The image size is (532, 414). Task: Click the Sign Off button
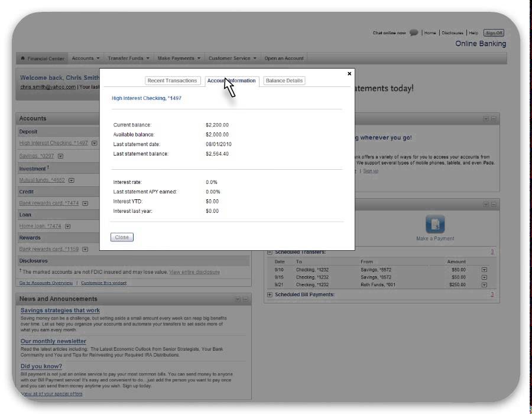[494, 33]
